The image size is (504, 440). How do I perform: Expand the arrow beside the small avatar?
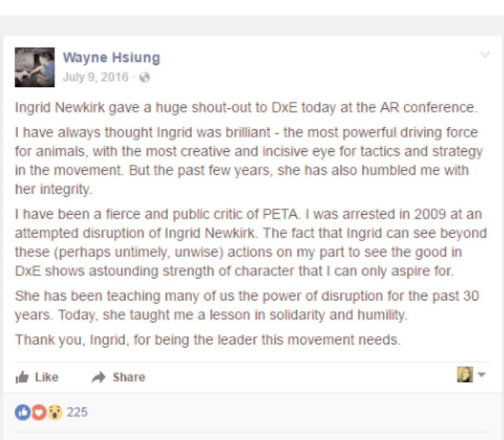point(482,375)
